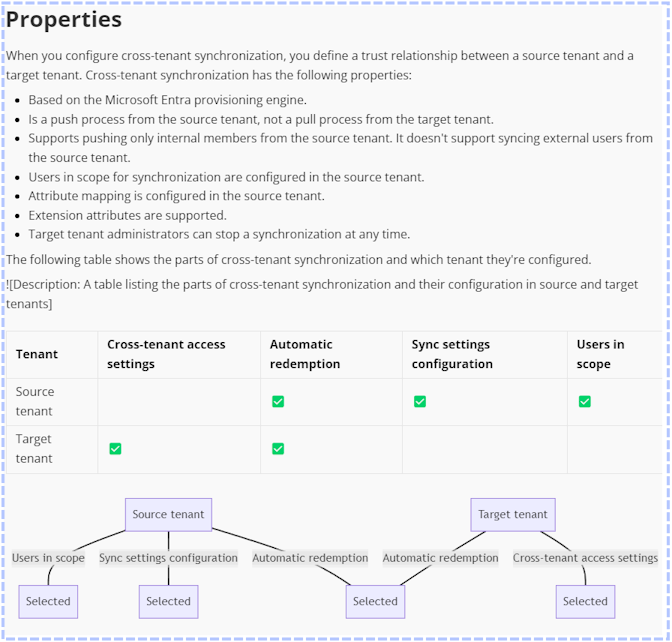The width and height of the screenshot is (672, 642).
Task: Select the Target tenant diagram node
Action: (513, 514)
